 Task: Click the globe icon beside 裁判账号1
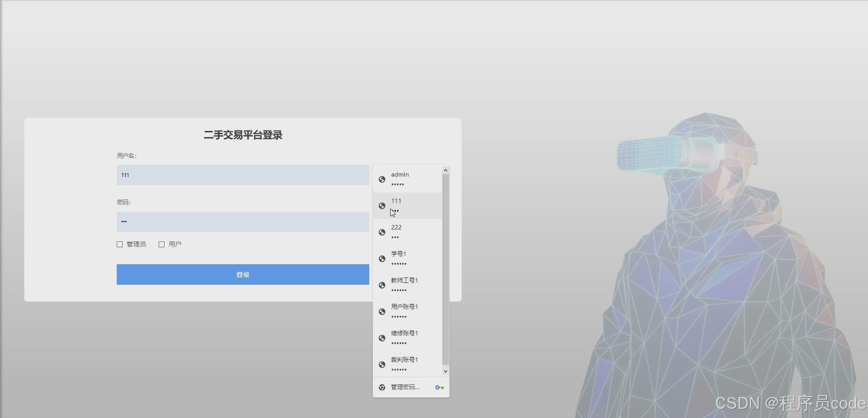pos(382,364)
